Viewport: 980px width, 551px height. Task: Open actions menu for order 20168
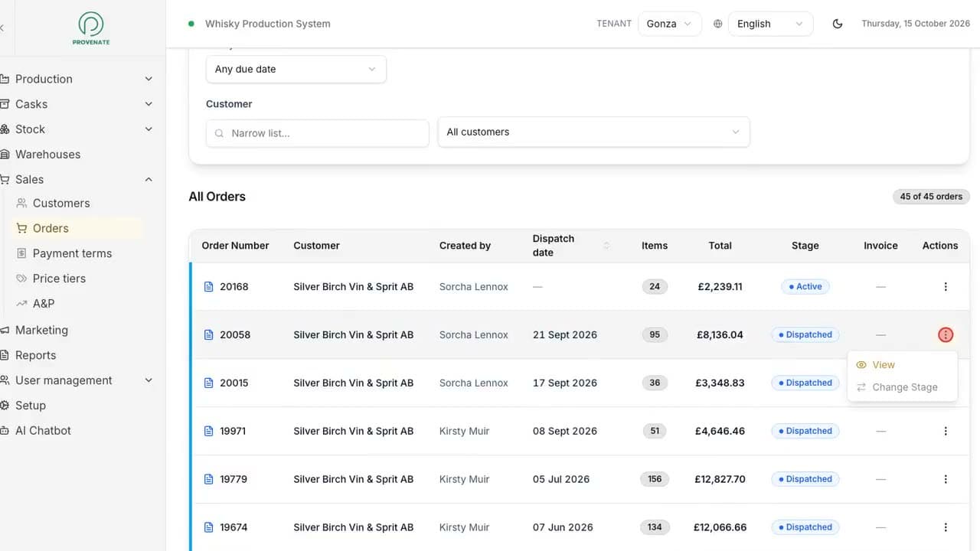pyautogui.click(x=946, y=287)
